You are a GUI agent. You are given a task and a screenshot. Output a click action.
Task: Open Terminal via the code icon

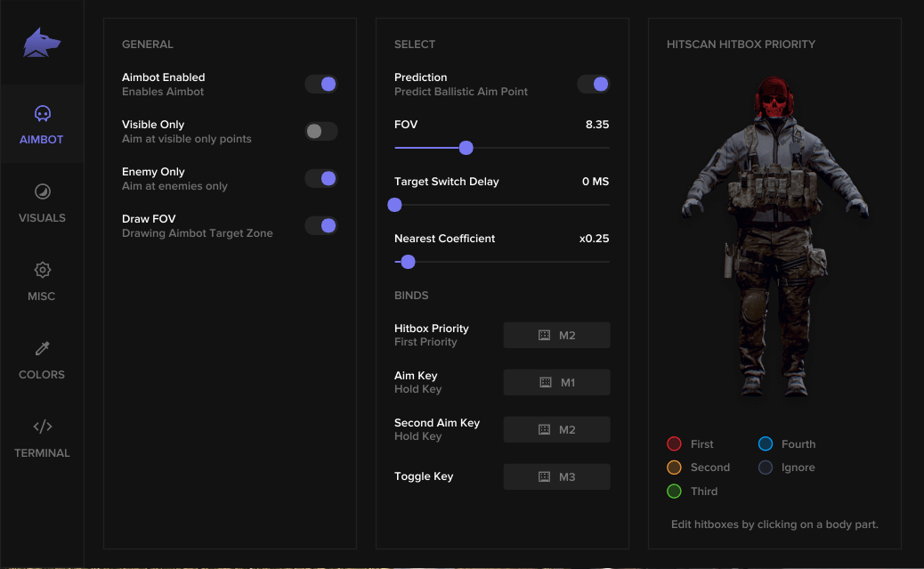point(42,427)
